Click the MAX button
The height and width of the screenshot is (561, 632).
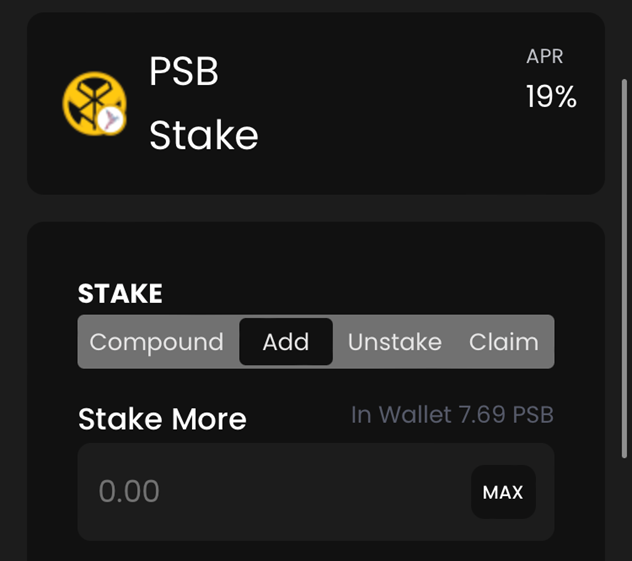coord(503,492)
